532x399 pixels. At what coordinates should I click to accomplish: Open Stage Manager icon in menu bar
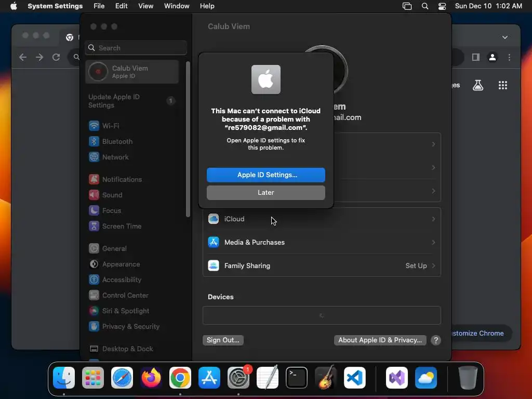pos(407,6)
